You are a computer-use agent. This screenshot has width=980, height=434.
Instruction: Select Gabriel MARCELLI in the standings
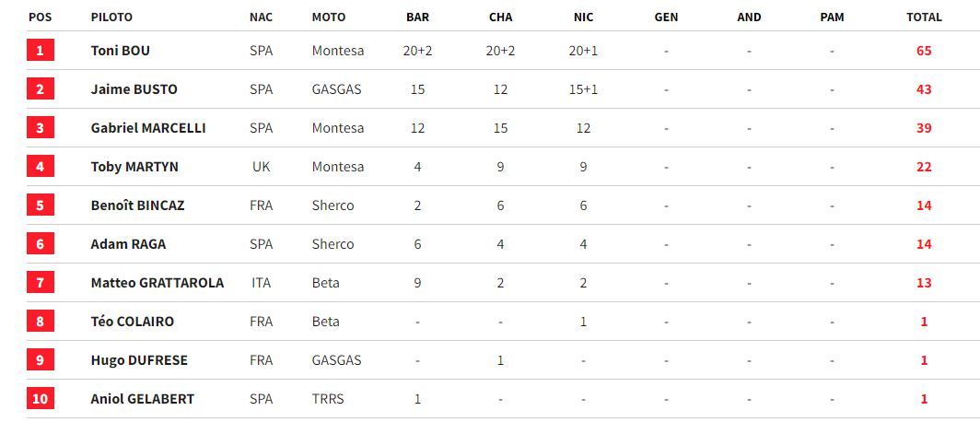pyautogui.click(x=147, y=128)
